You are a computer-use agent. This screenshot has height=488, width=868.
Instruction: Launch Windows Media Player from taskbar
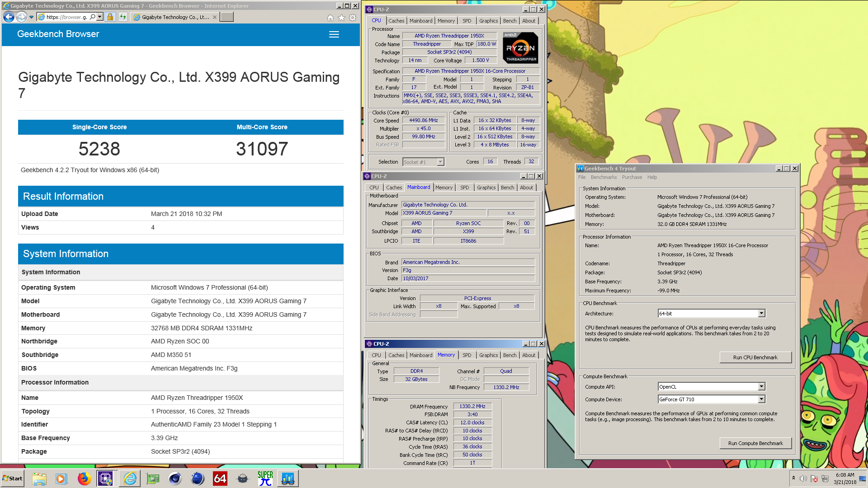[61, 479]
